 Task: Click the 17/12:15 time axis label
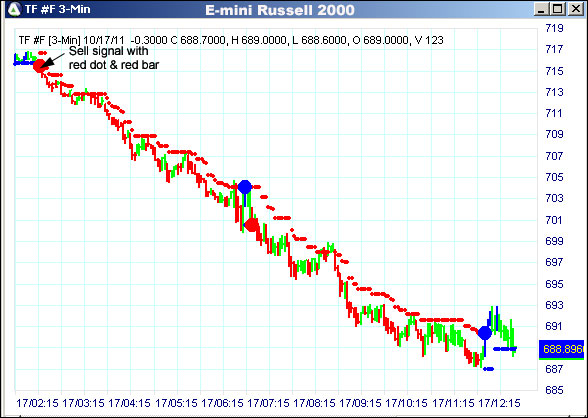tap(499, 403)
